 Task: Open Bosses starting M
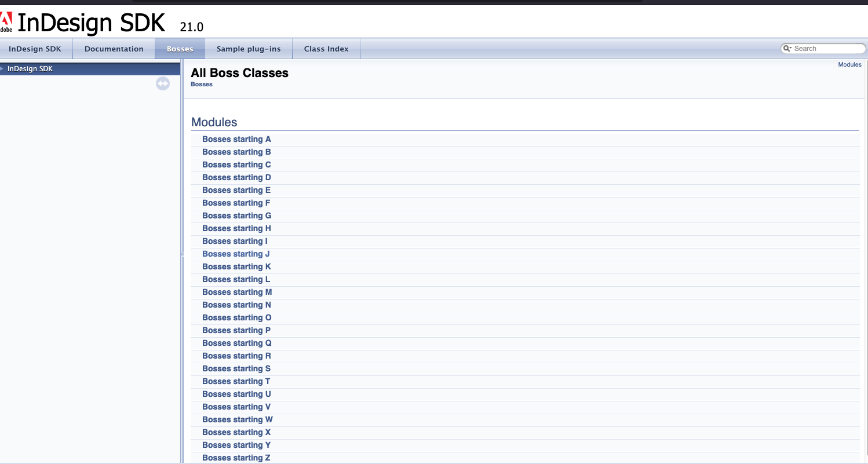point(237,293)
